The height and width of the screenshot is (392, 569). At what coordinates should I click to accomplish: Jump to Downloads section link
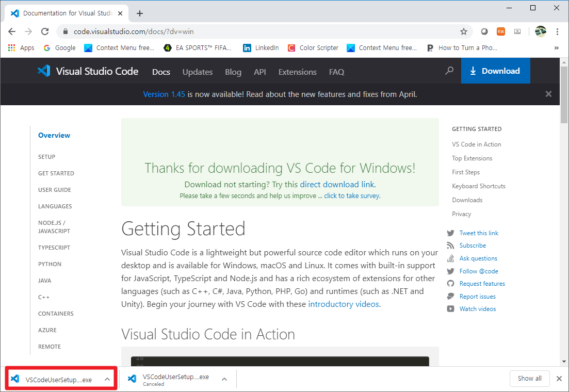467,200
